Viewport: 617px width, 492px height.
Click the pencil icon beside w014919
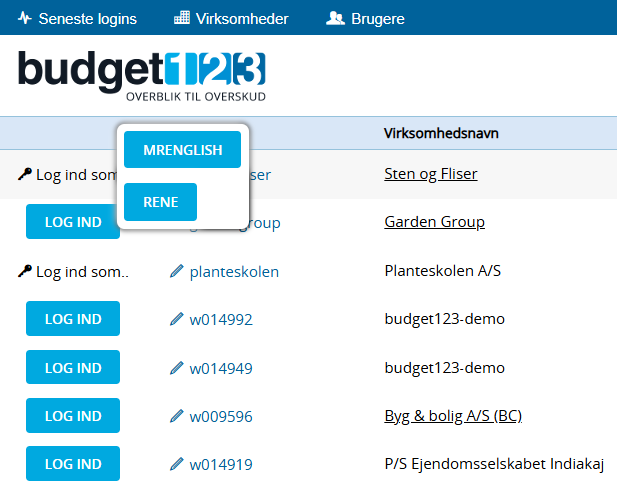tap(177, 464)
